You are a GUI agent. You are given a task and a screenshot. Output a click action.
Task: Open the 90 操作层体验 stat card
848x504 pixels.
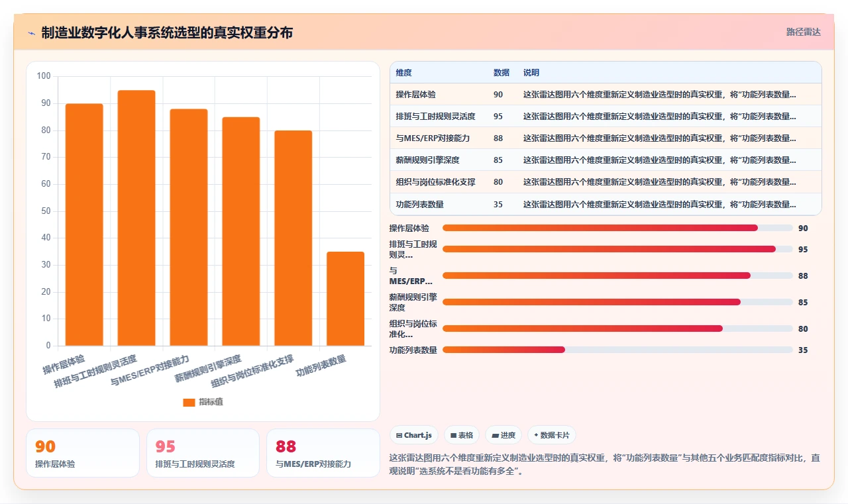83,453
